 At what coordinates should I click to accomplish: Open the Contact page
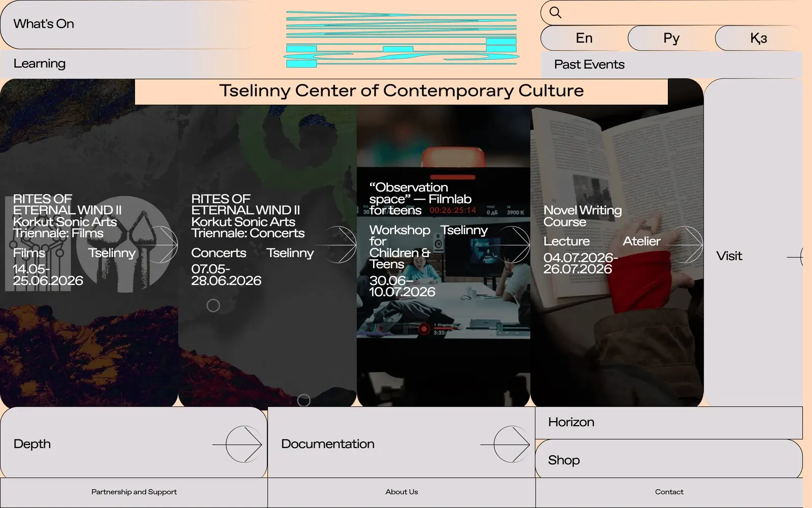[669, 492]
